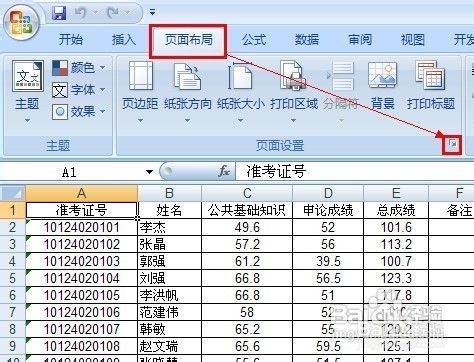Click the cell with value 39.5
Viewport: 474px width, 362px height.
(x=328, y=261)
